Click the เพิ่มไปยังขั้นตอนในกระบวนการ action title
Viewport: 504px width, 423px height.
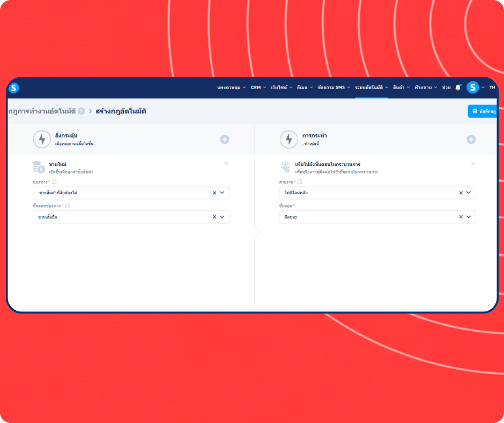328,164
